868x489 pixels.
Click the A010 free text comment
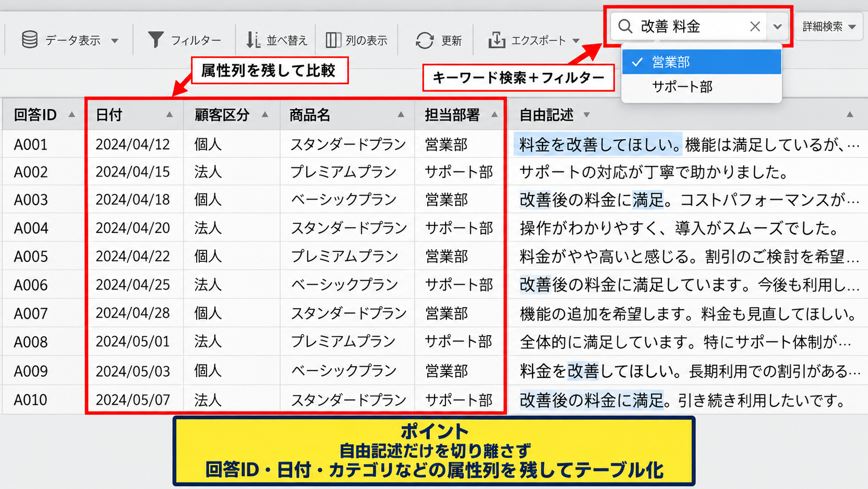click(683, 400)
